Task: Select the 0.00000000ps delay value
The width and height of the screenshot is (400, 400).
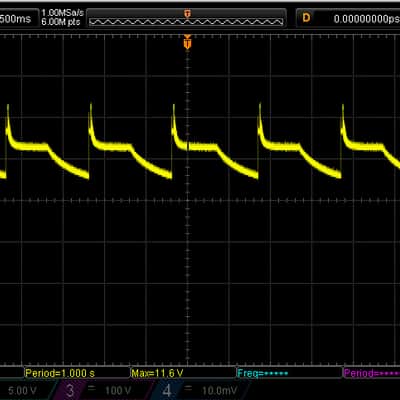Action: pyautogui.click(x=366, y=19)
